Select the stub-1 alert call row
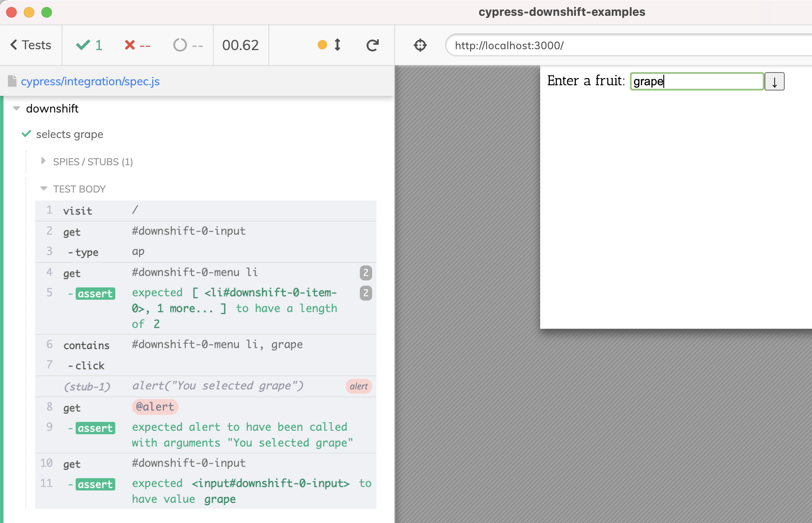812x523 pixels. (206, 386)
